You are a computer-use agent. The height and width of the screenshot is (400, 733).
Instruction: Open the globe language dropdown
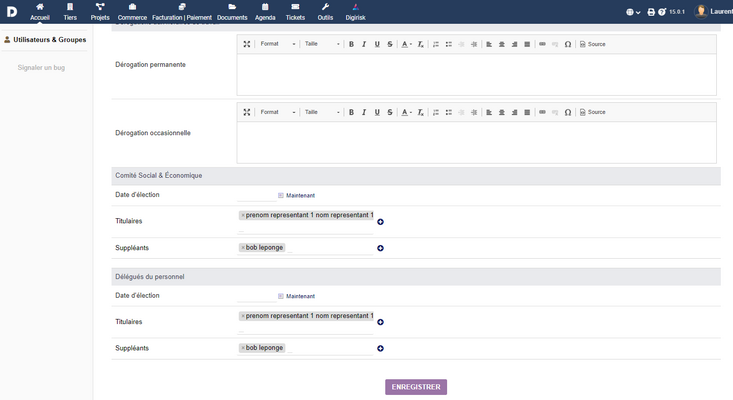pyautogui.click(x=633, y=12)
